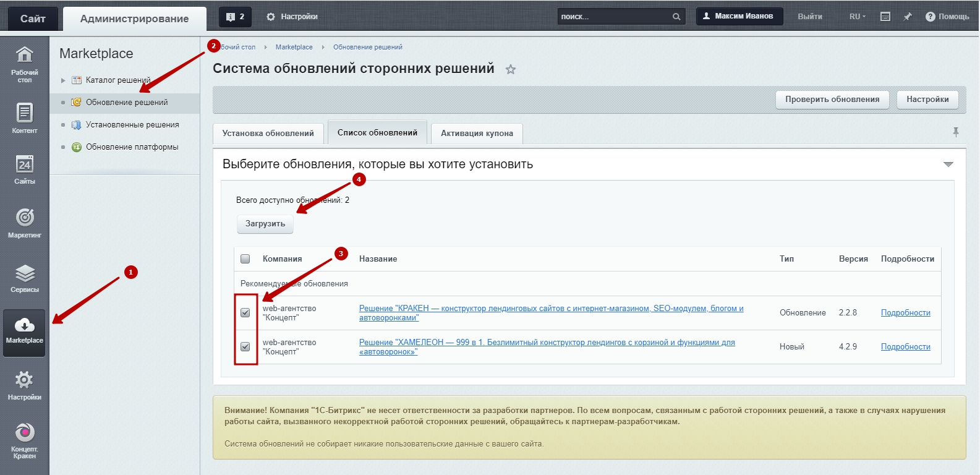Switch to Список обновлений tab
The image size is (980, 475).
377,132
